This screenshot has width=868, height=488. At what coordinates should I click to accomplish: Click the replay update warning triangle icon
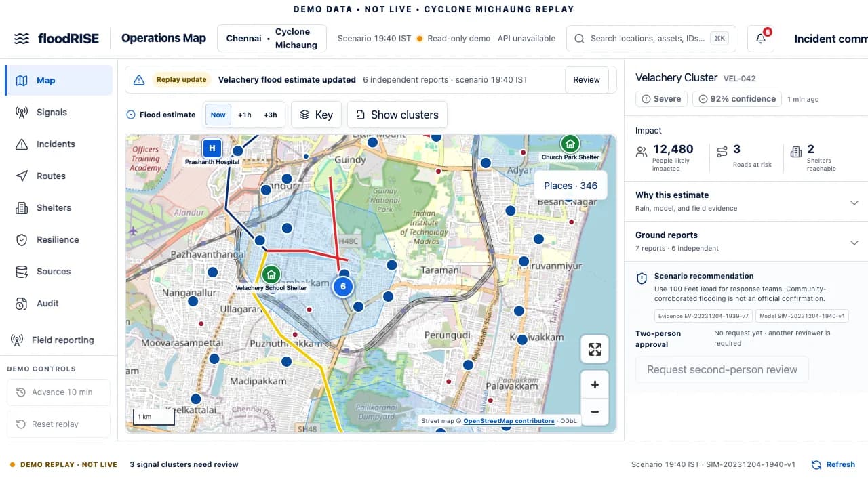[x=139, y=80]
